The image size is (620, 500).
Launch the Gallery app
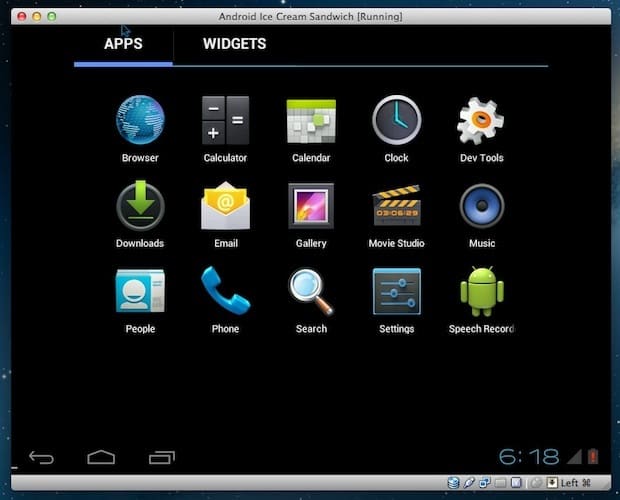coord(311,206)
